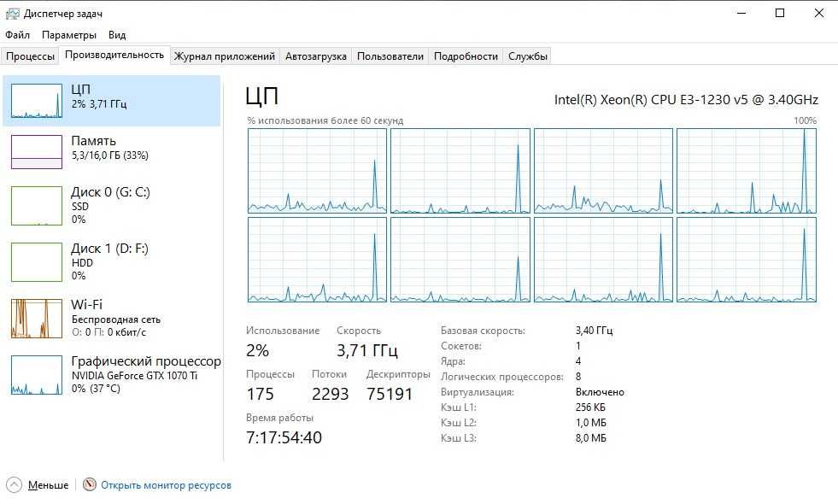The height and width of the screenshot is (504, 838).
Task: Select Диск 0 SSD sidebar entry text
Action: tap(110, 205)
